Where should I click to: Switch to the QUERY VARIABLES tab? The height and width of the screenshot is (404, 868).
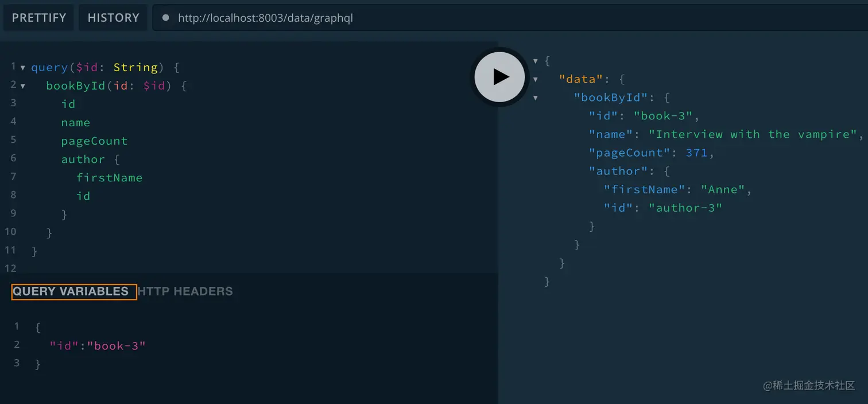click(x=71, y=292)
